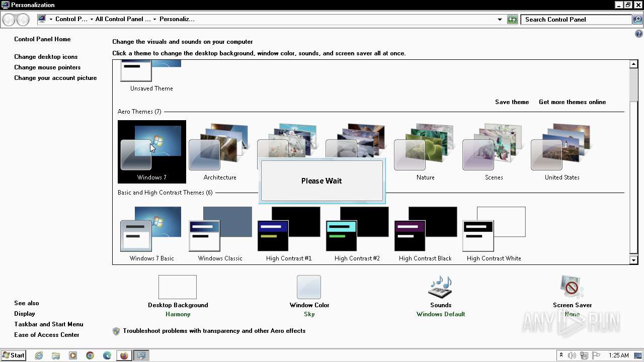Click the search magnifier button
The height and width of the screenshot is (362, 644).
tap(637, 20)
